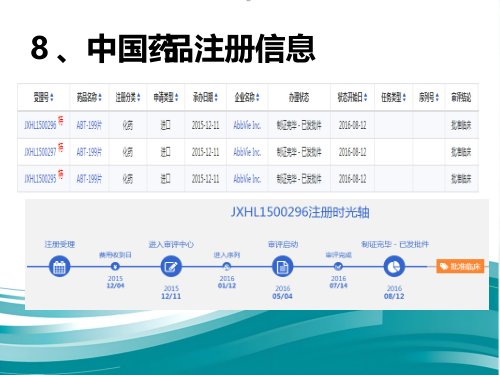The image size is (500, 375).
Task: Sort by the 企业名称 column arrows
Action: 258,97
